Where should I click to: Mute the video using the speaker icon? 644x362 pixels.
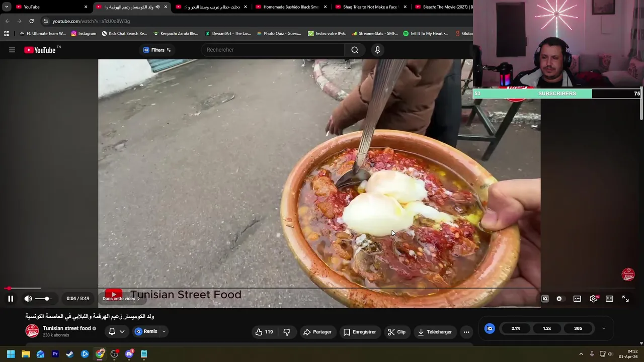[28, 299]
